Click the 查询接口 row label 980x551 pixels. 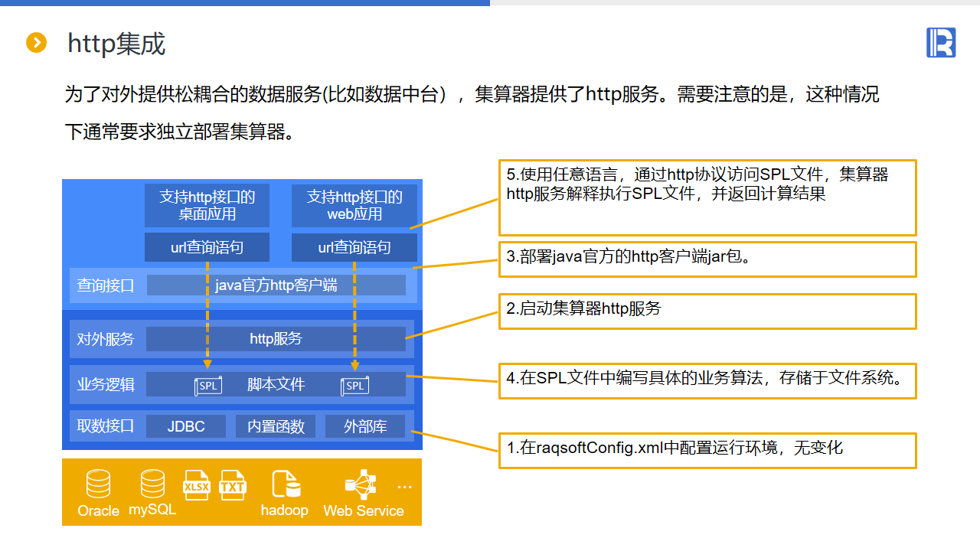pos(106,285)
